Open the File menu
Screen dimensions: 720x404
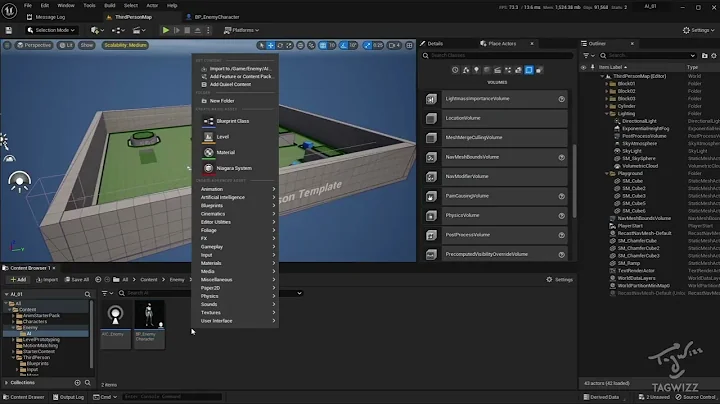pos(28,6)
